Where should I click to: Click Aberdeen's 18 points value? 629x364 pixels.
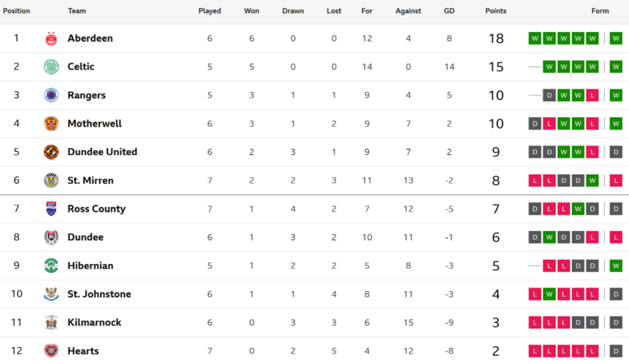(496, 38)
